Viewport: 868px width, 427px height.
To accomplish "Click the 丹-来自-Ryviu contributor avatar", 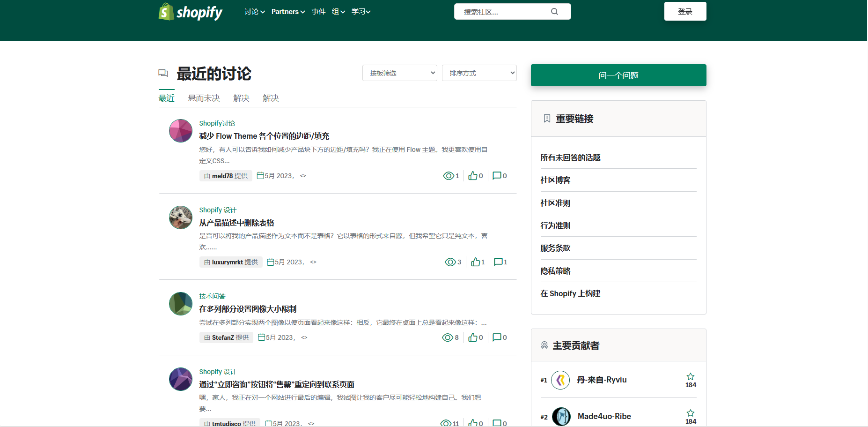I will tap(560, 380).
